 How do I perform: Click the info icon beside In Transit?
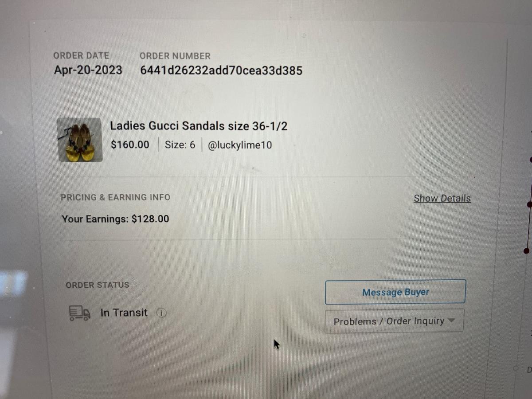tap(161, 313)
